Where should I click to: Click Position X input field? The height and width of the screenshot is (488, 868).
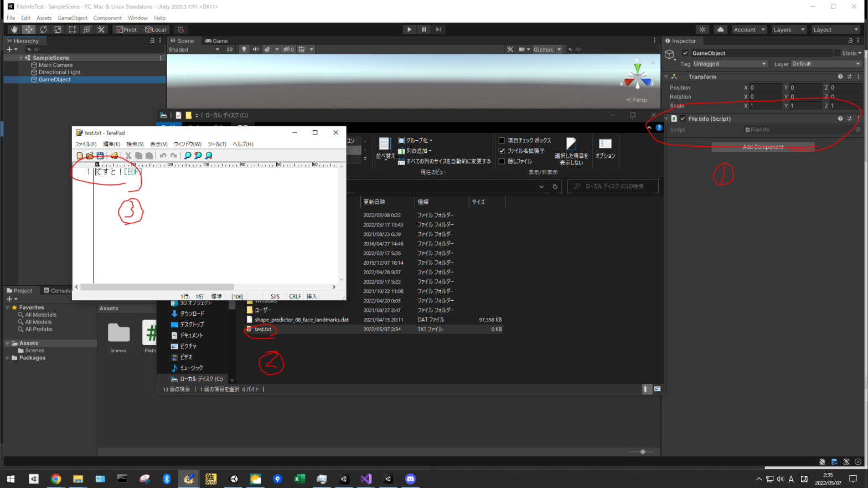click(766, 88)
